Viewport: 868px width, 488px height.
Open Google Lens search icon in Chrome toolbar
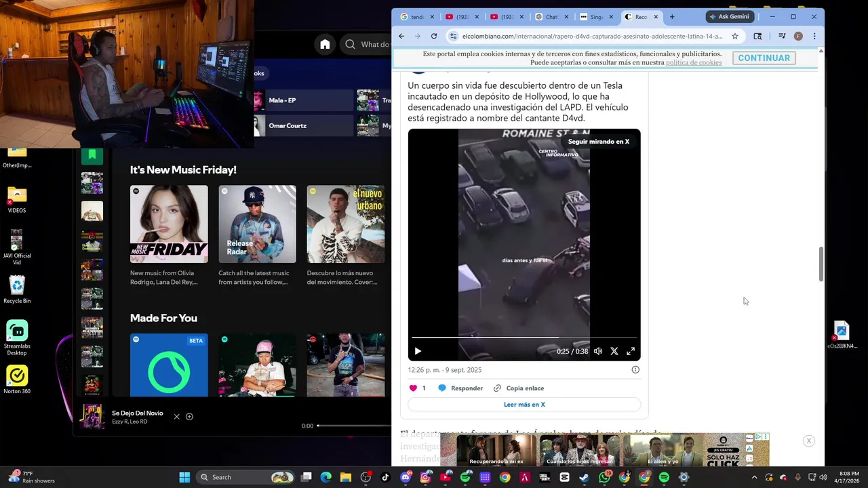pos(757,36)
